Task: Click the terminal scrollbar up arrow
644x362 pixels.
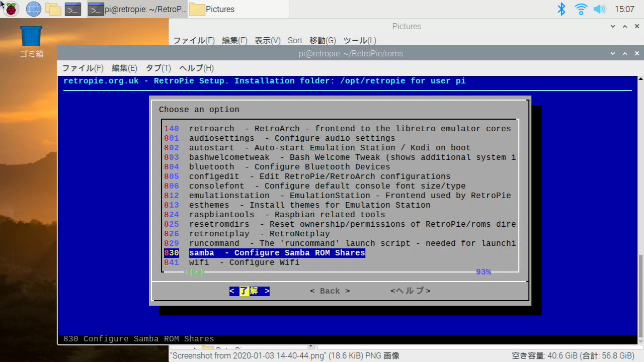Action: point(640,79)
